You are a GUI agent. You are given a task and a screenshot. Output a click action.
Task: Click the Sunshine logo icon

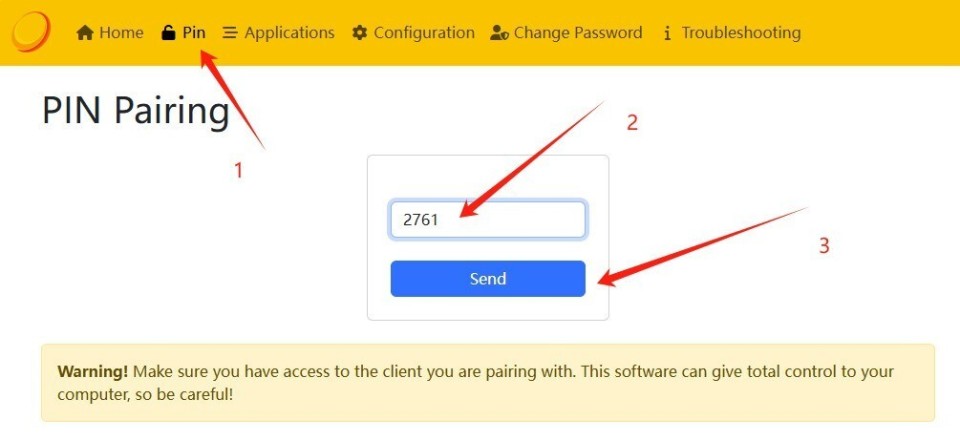[31, 31]
